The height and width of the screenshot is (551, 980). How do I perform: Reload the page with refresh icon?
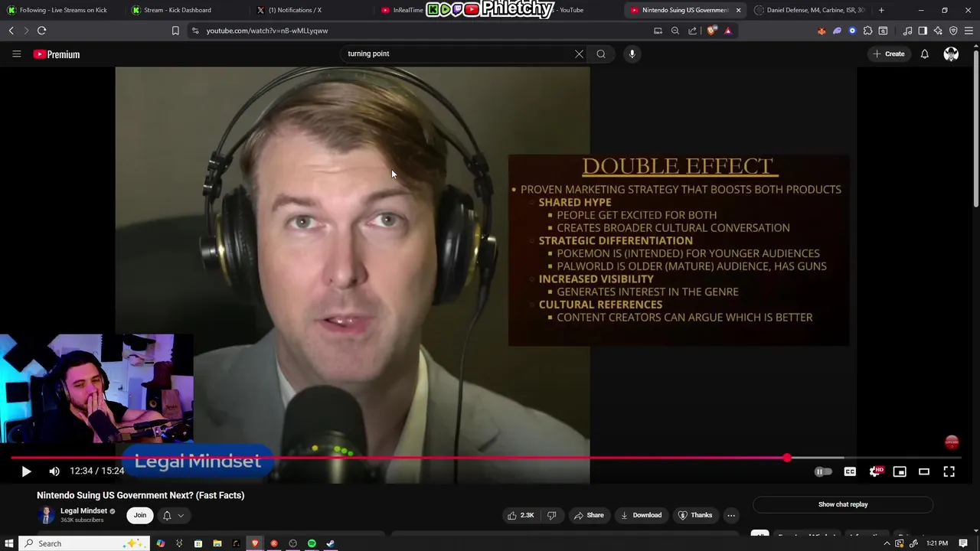(41, 31)
